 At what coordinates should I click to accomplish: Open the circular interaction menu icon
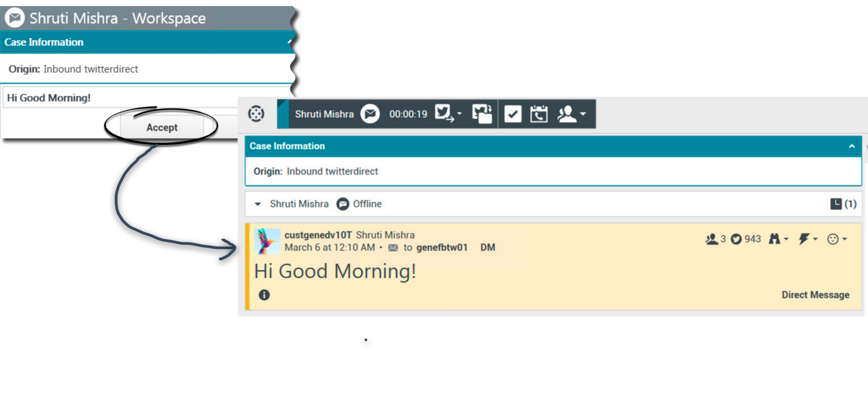pyautogui.click(x=256, y=114)
